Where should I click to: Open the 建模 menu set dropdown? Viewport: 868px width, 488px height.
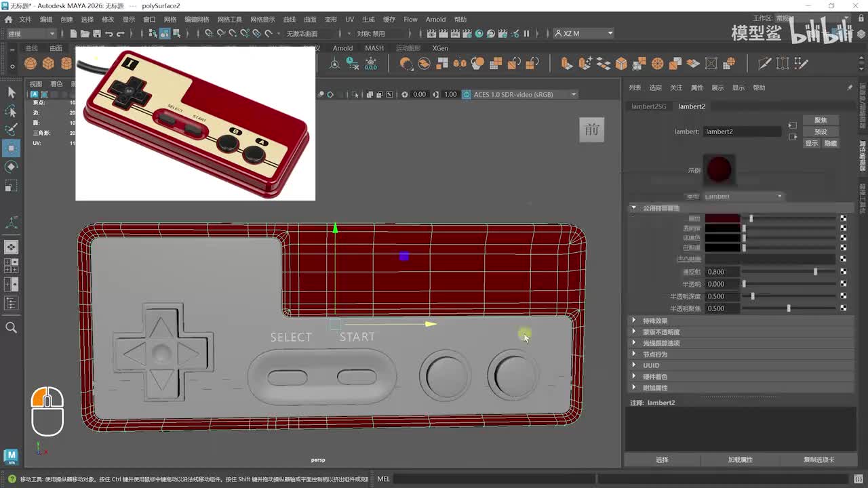click(x=32, y=33)
